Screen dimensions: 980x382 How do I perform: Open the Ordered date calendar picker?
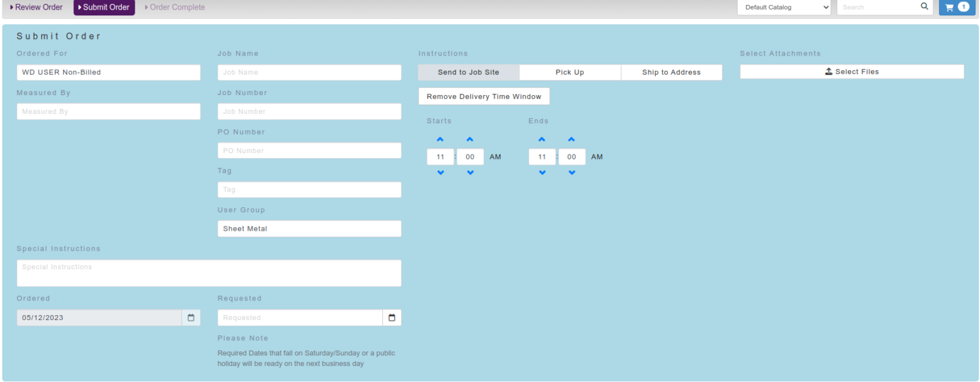(x=191, y=317)
